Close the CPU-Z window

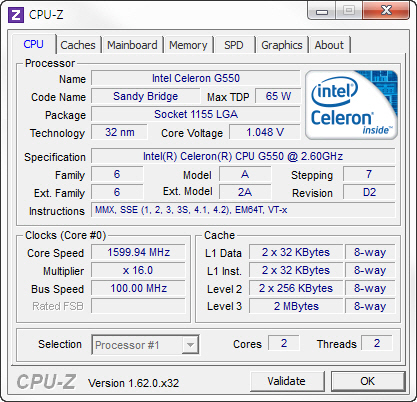(386, 11)
